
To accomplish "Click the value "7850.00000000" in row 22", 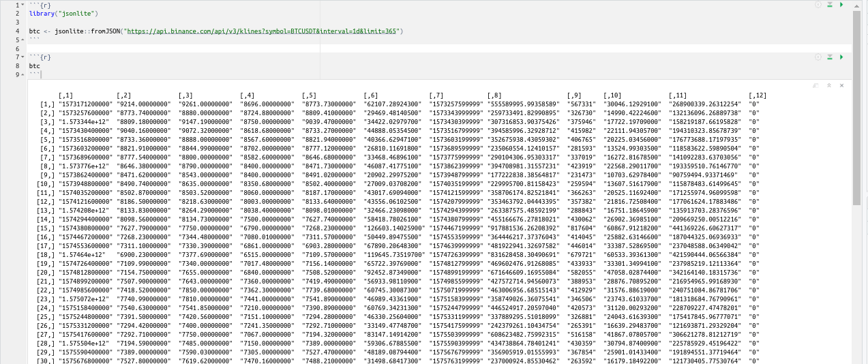I will (205, 290).
